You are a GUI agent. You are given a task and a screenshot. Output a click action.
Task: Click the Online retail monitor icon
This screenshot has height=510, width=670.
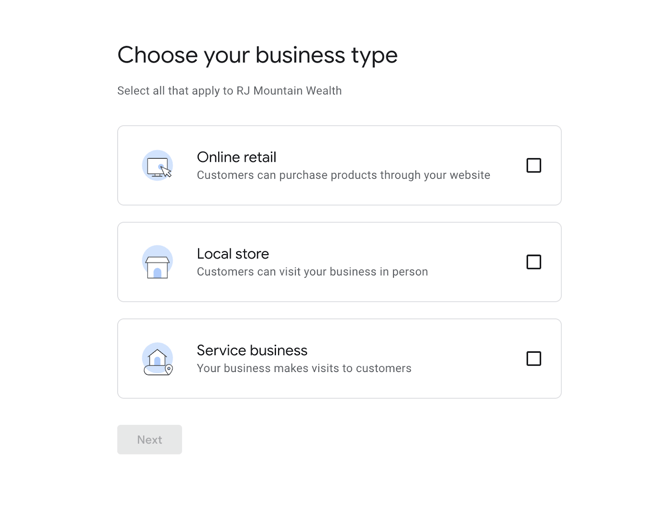pos(157,166)
